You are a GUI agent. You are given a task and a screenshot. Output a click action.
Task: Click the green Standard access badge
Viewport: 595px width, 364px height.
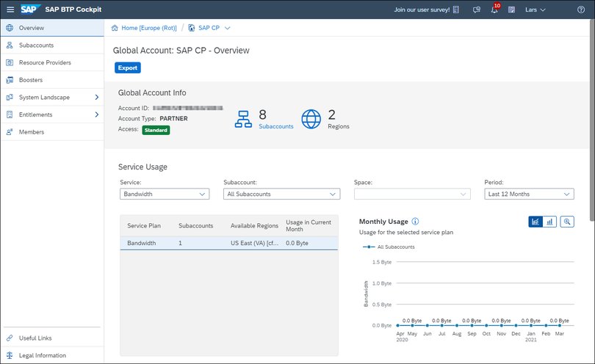156,130
